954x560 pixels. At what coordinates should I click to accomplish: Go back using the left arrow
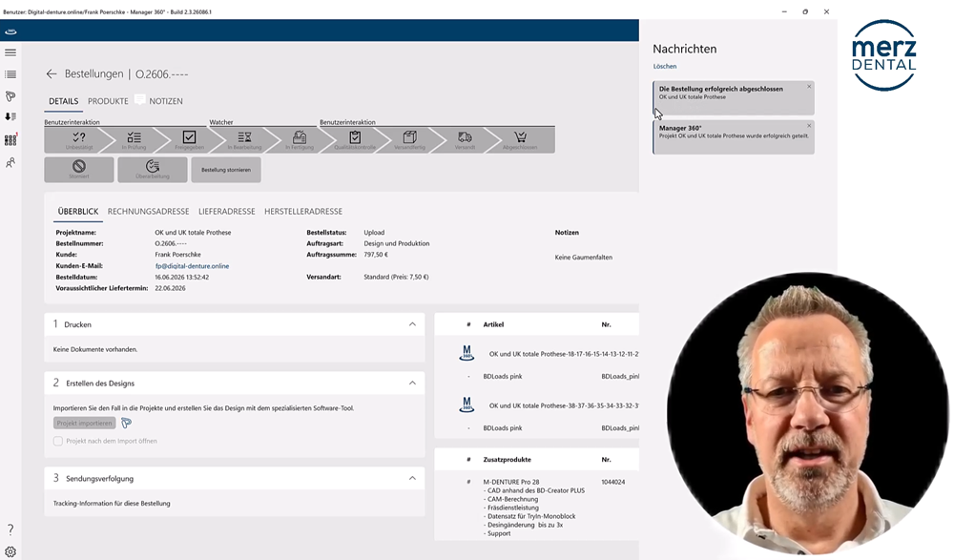(52, 73)
